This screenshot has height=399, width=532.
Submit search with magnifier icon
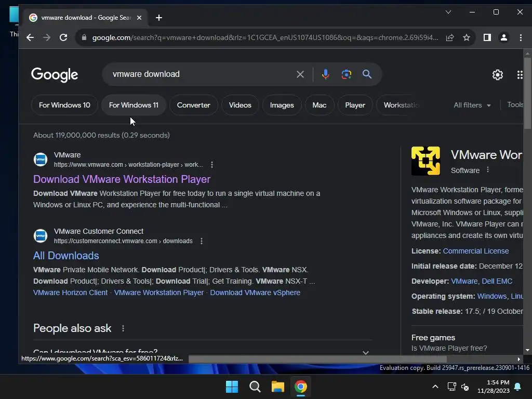click(x=367, y=74)
